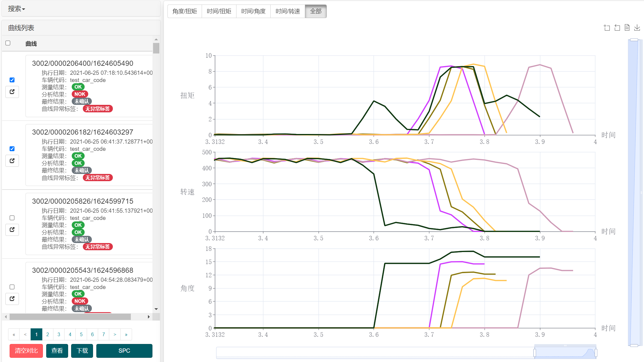
Task: Expand the 搜索 dropdown panel
Action: pos(17,9)
